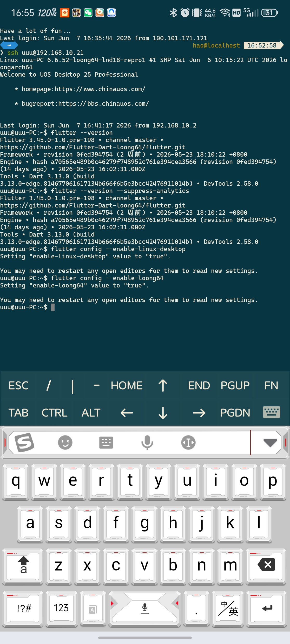Tap the dash extra key
Screen dimensions: 290x644
tap(97, 385)
